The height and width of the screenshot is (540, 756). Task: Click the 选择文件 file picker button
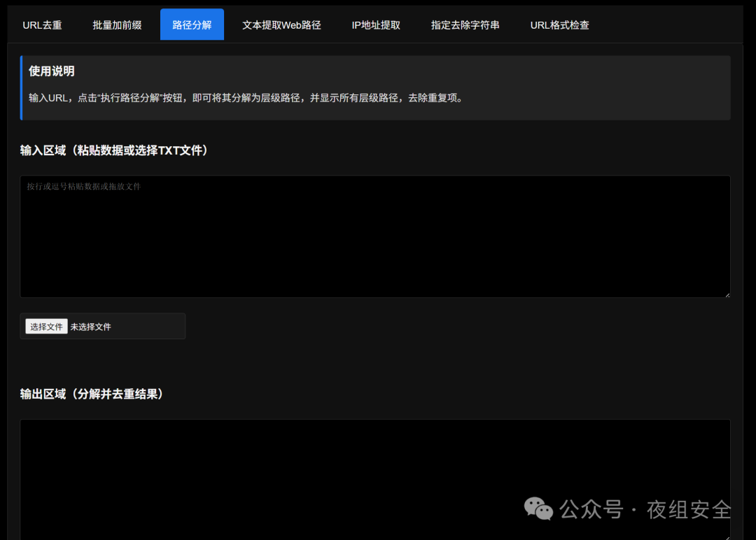click(x=45, y=326)
